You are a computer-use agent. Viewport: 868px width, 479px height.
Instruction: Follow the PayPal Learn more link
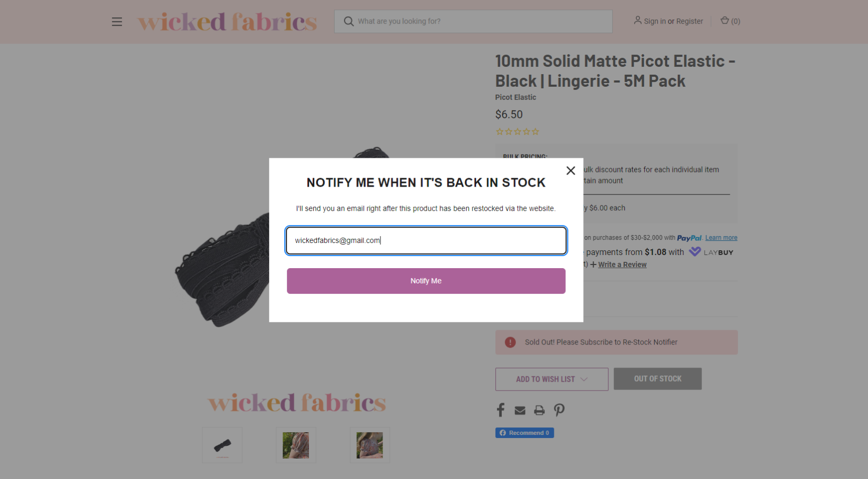721,238
